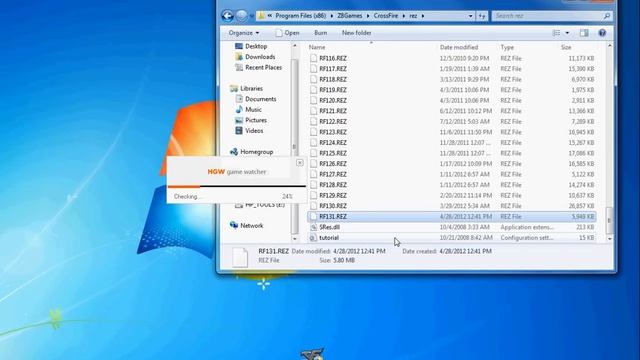Open Explorer help question mark
This screenshot has width=640, height=360.
[x=602, y=33]
